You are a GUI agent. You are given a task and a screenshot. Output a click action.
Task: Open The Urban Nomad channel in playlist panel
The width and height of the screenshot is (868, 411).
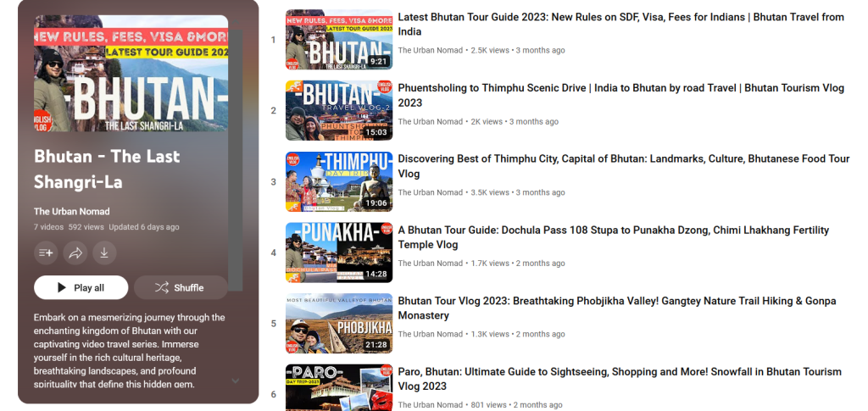(71, 211)
